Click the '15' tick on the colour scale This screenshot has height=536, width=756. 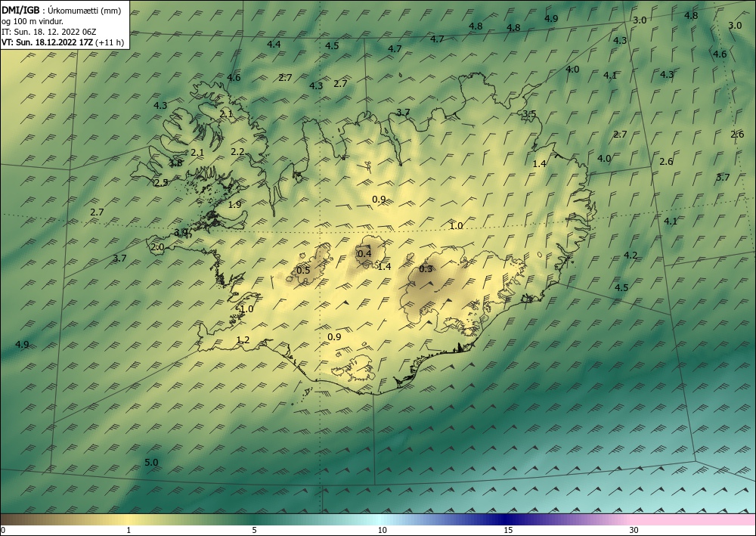[508, 531]
